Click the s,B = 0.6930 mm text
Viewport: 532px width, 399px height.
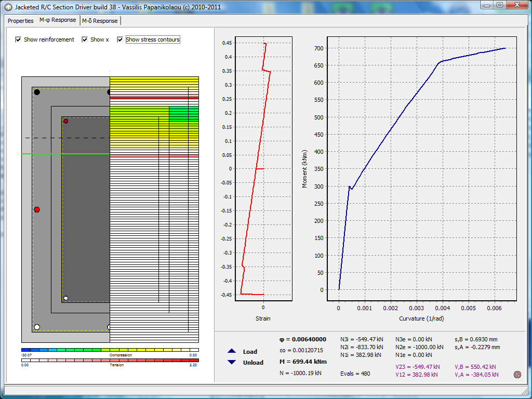click(x=477, y=339)
